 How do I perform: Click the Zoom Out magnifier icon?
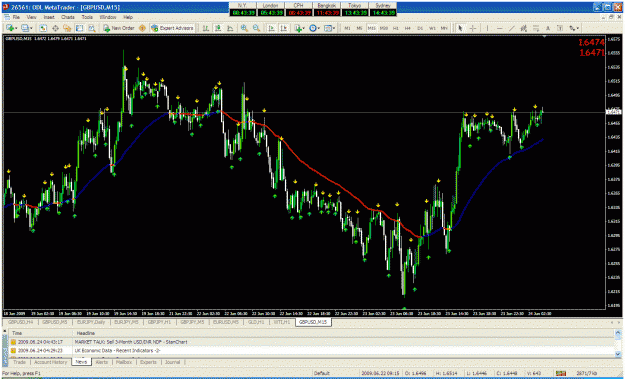pyautogui.click(x=256, y=28)
